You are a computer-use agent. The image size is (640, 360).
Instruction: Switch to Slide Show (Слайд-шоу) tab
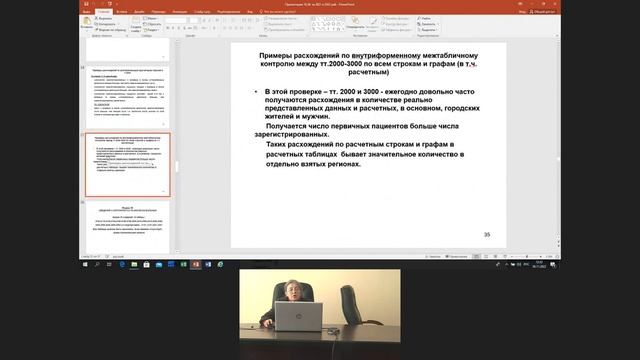click(202, 12)
